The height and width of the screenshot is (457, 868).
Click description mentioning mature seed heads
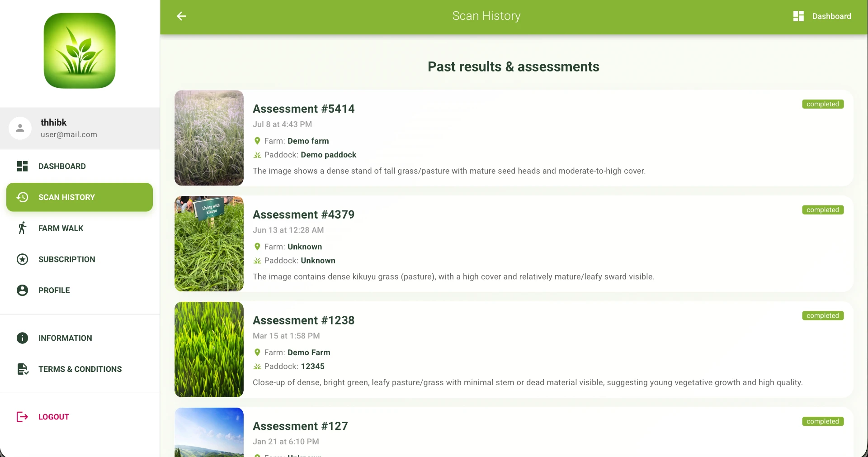449,171
